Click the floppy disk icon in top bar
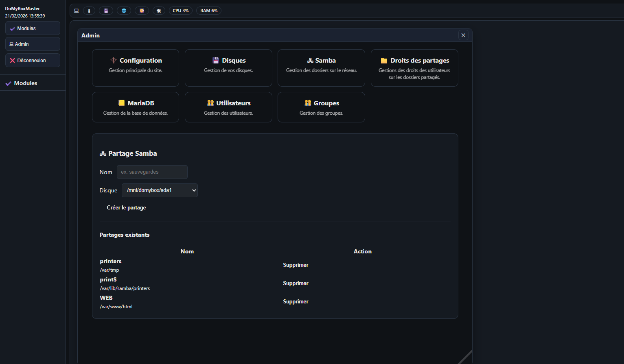Image resolution: width=624 pixels, height=364 pixels. [106, 11]
